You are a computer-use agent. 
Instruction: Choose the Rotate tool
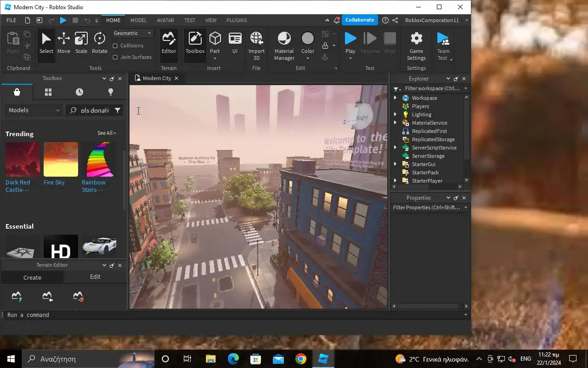click(100, 43)
